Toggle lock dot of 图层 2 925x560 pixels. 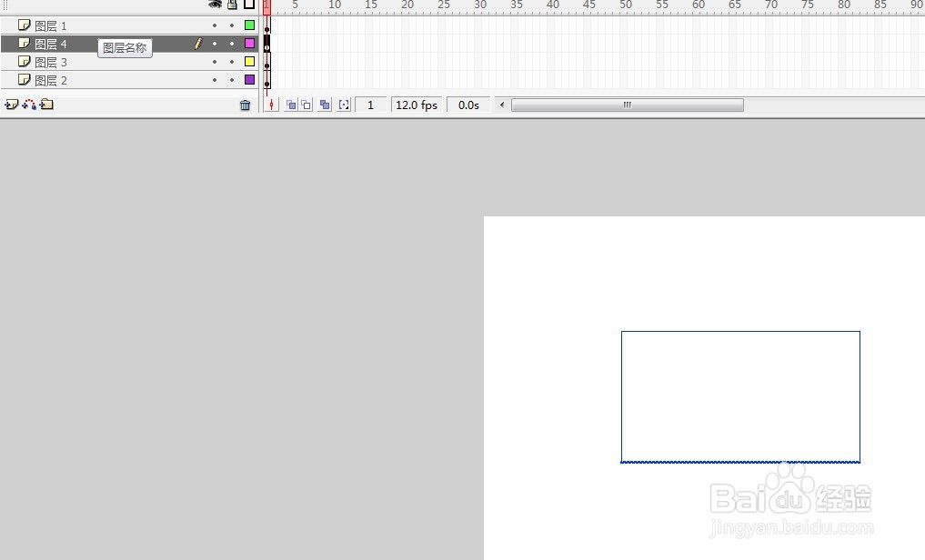(x=232, y=80)
